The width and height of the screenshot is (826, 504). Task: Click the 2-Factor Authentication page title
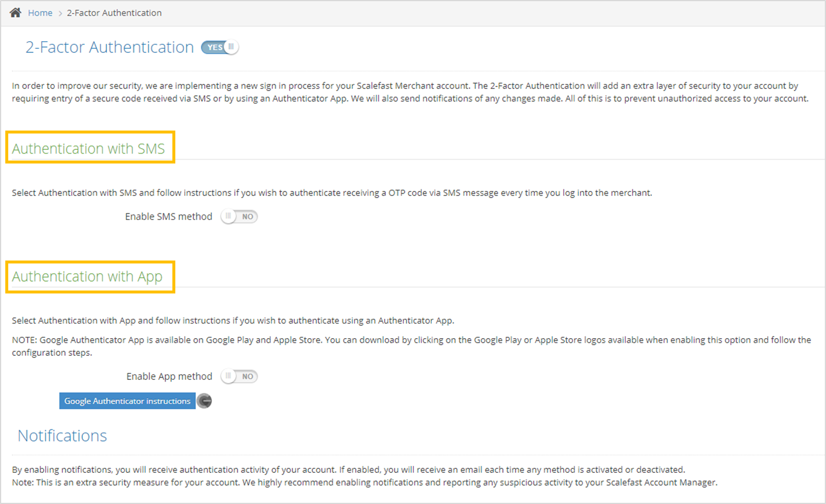(x=109, y=47)
